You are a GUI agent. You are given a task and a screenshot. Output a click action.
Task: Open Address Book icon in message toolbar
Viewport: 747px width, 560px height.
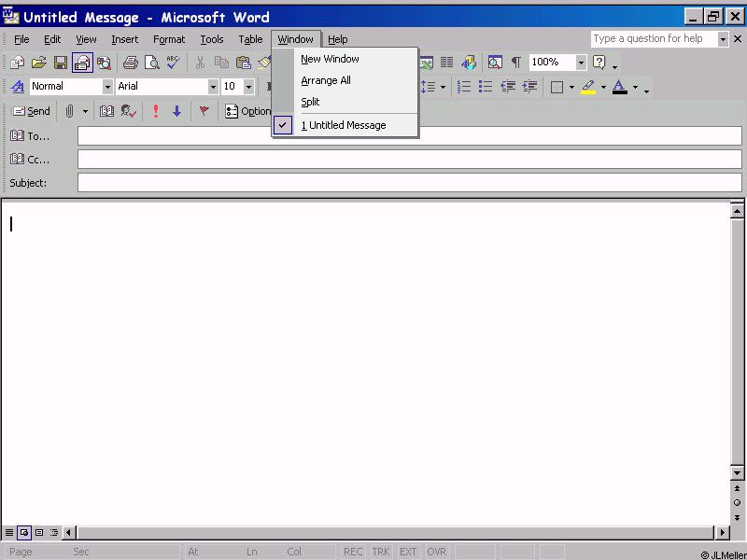[106, 111]
